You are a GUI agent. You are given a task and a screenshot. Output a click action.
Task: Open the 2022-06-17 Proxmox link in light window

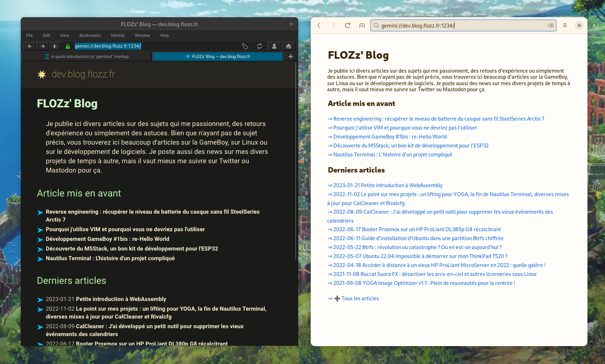(x=414, y=229)
